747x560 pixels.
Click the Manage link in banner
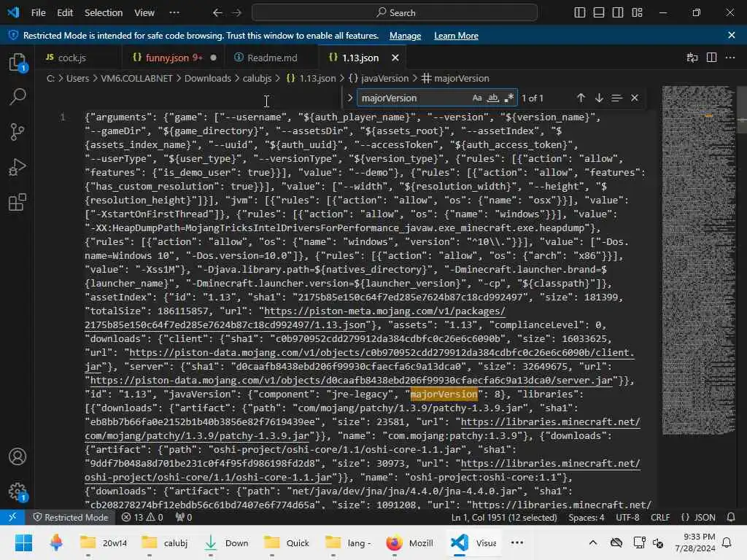(x=405, y=36)
